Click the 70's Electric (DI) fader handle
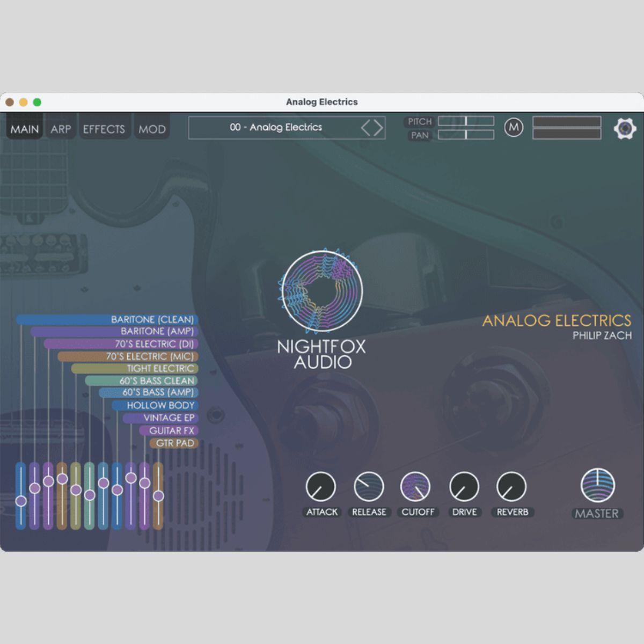 (x=48, y=481)
